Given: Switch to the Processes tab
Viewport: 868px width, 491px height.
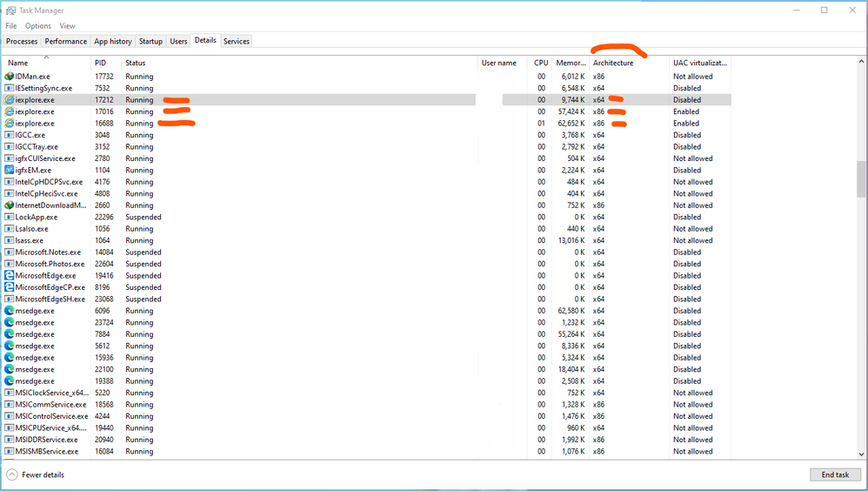Looking at the screenshot, I should pyautogui.click(x=22, y=41).
